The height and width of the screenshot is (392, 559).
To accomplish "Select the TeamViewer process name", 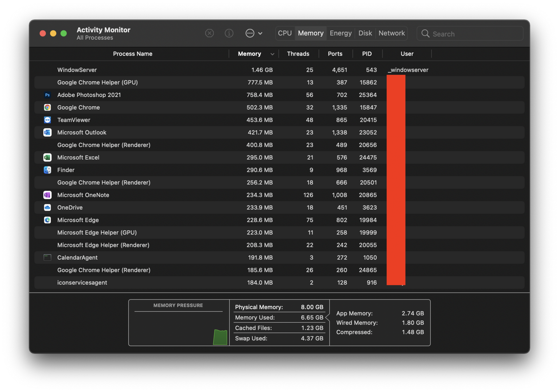I will click(x=74, y=120).
